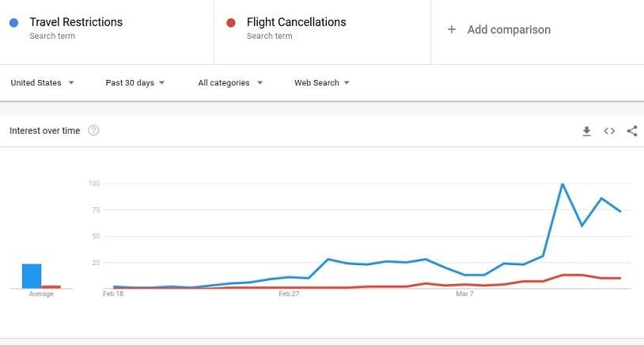Click the Add comparison button
This screenshot has width=644, height=345.
click(x=508, y=29)
